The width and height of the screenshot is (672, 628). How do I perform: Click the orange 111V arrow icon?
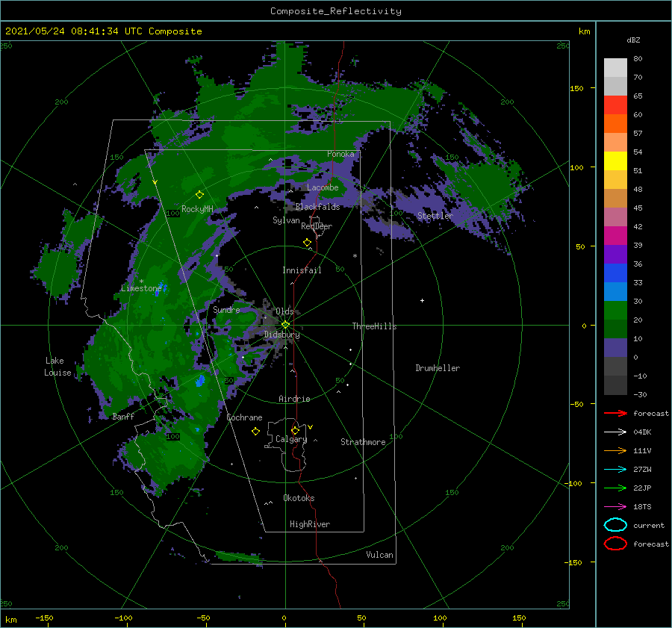(615, 450)
